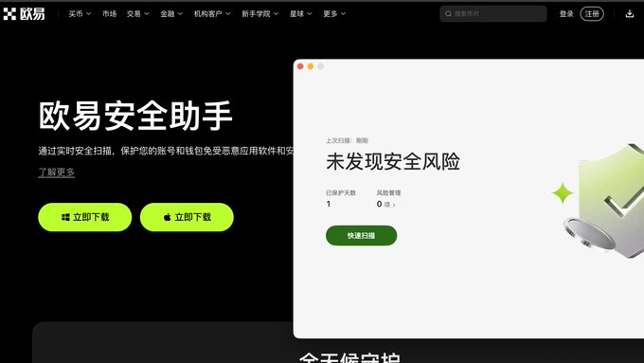The height and width of the screenshot is (363, 644).
Task: Expand the 星球 dropdown menu
Action: [300, 13]
